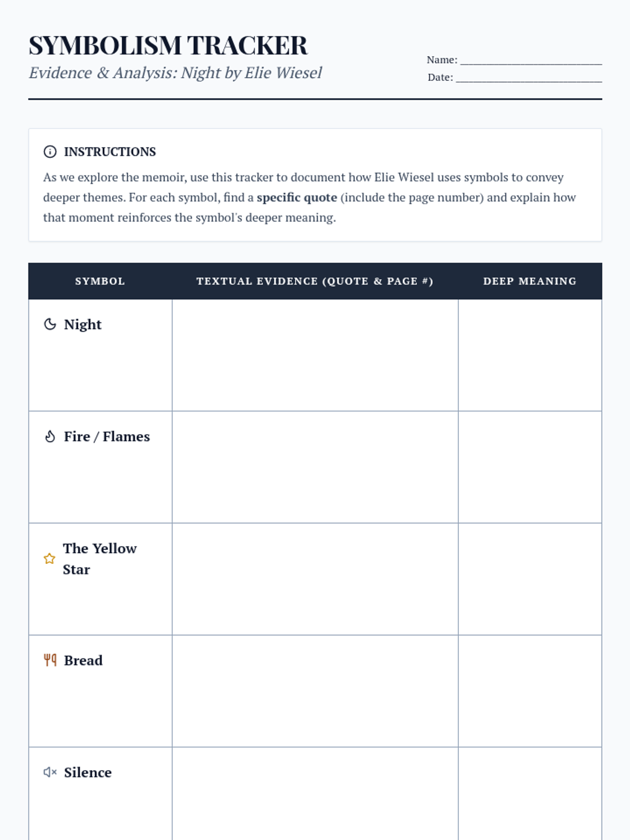Image resolution: width=630 pixels, height=840 pixels.
Task: Click the Bread textual evidence cell
Action: 315,691
